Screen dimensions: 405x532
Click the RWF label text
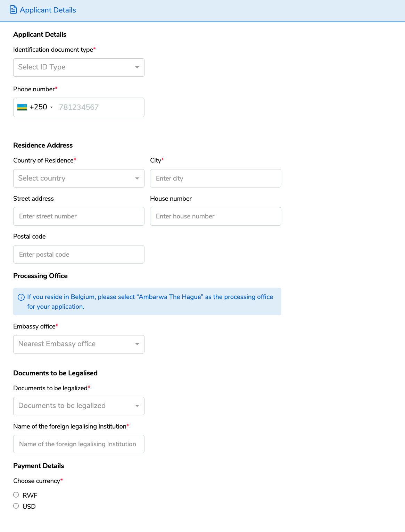[x=30, y=495]
